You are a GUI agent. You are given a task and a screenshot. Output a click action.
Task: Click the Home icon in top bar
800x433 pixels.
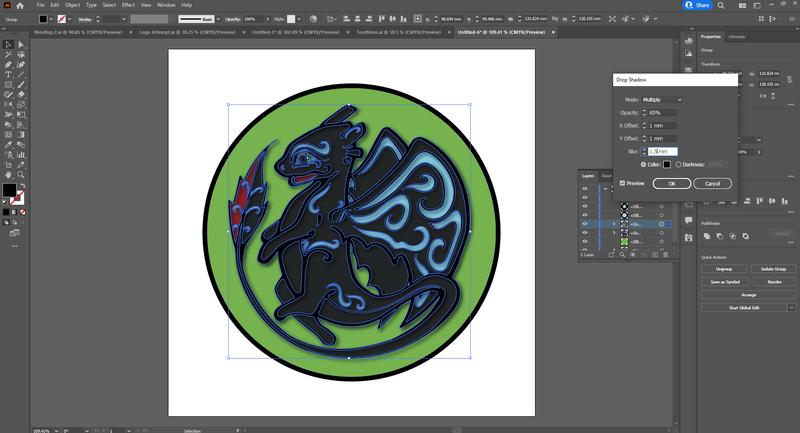click(20, 5)
